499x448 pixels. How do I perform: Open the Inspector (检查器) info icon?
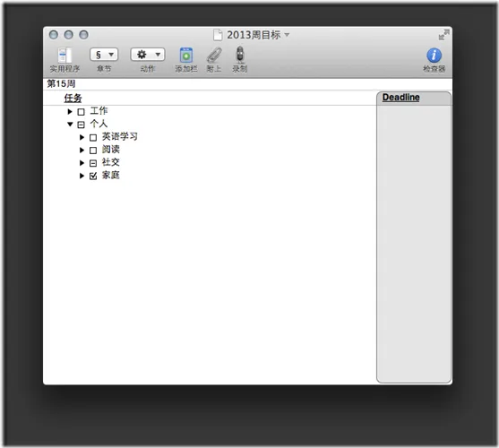[x=434, y=56]
